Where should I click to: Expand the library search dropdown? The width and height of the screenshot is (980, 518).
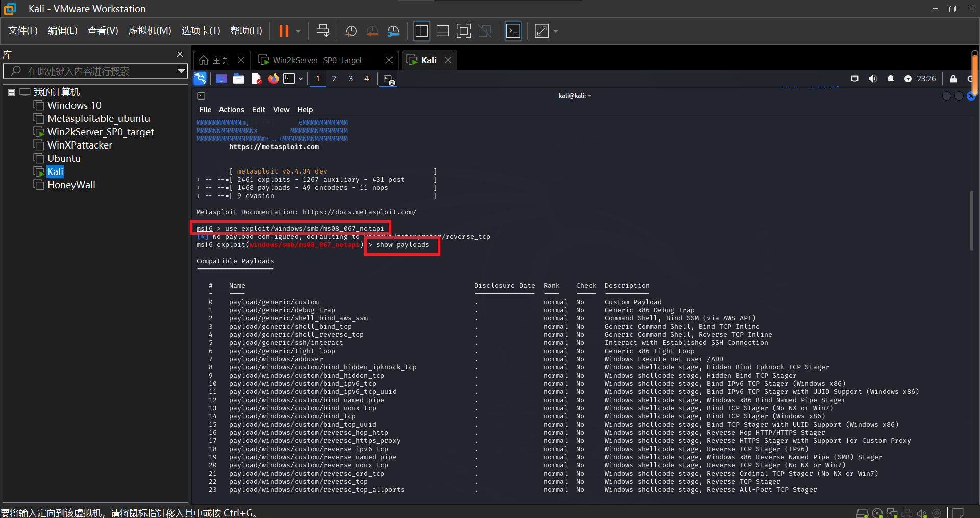click(x=181, y=71)
